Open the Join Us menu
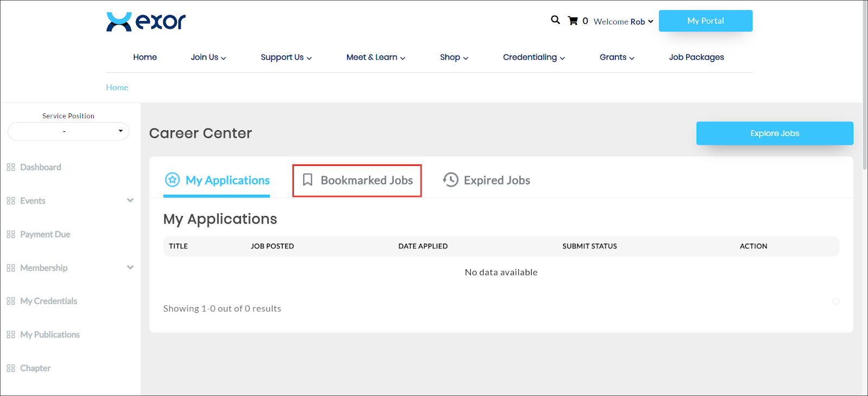This screenshot has width=868, height=396. pyautogui.click(x=208, y=58)
